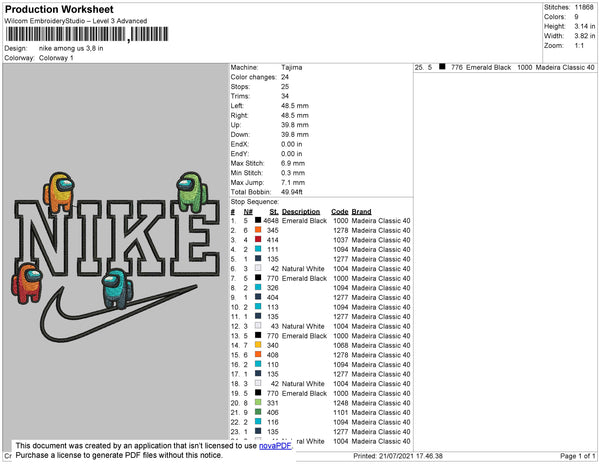This screenshot has width=600, height=464.
Task: Click the green crewmate in the design preview
Action: coord(192,192)
